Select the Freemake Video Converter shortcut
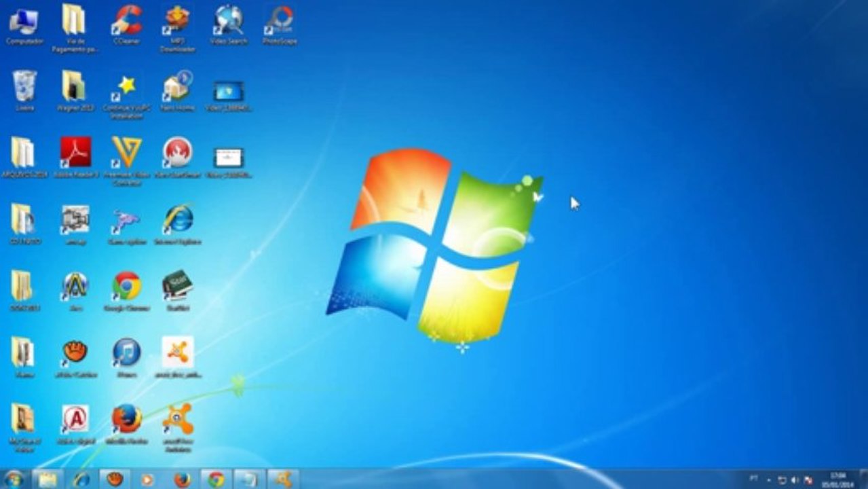868x489 pixels. tap(126, 162)
